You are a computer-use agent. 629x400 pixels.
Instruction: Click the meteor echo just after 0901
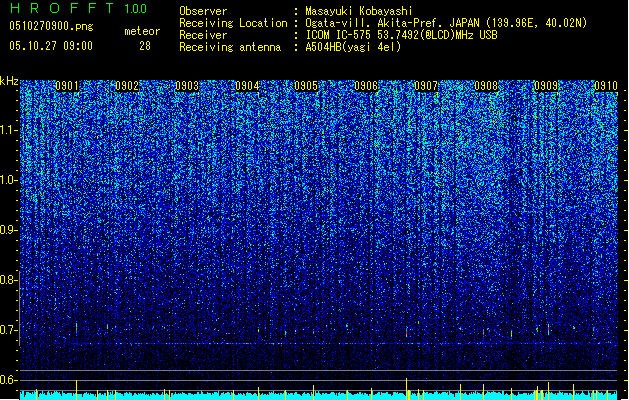click(x=76, y=328)
